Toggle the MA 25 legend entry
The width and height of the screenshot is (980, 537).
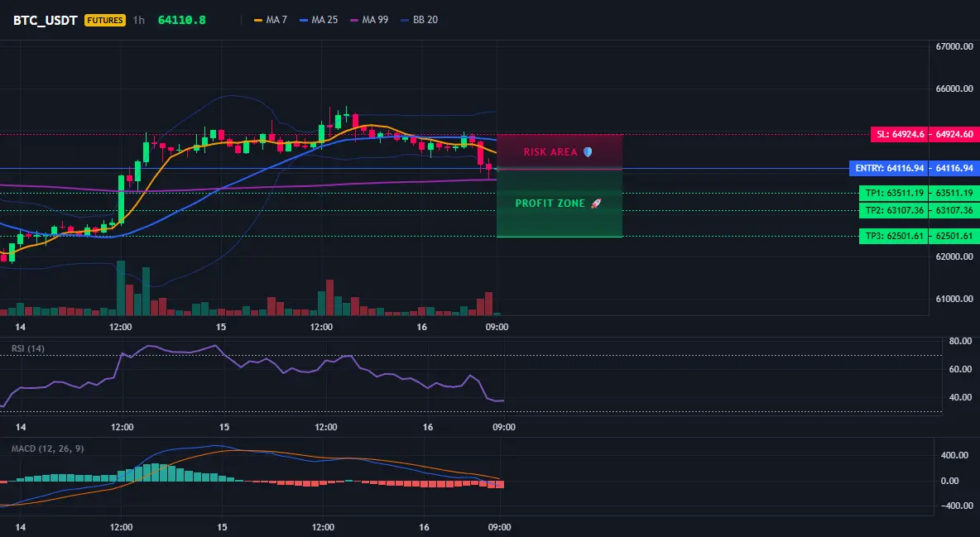319,20
